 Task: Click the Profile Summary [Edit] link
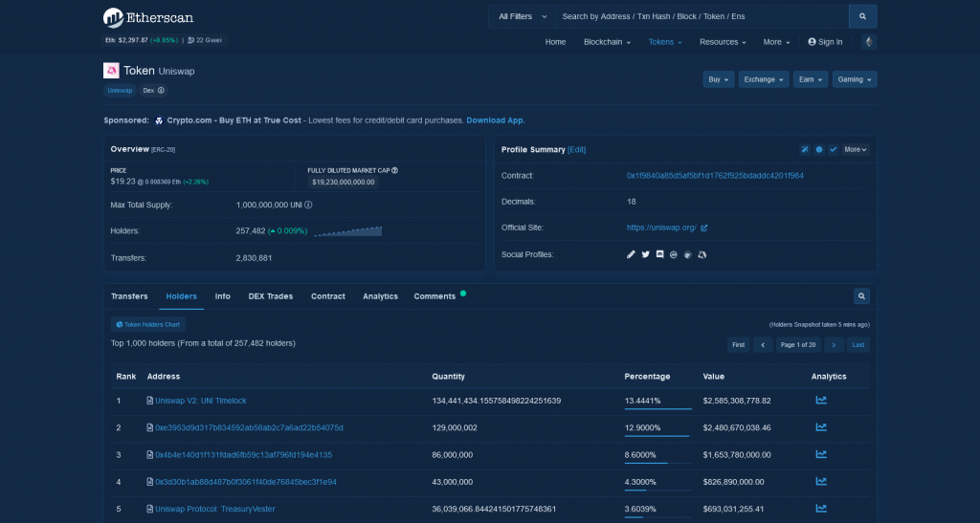point(576,150)
